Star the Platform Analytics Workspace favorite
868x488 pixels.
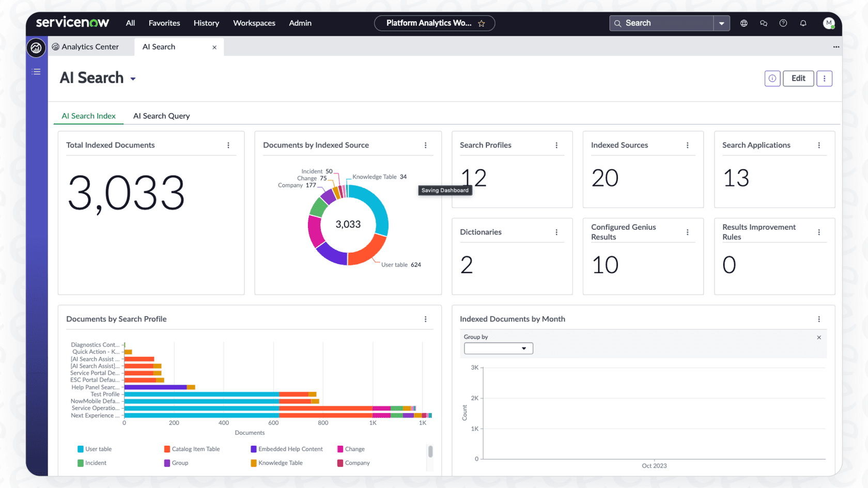click(x=481, y=23)
